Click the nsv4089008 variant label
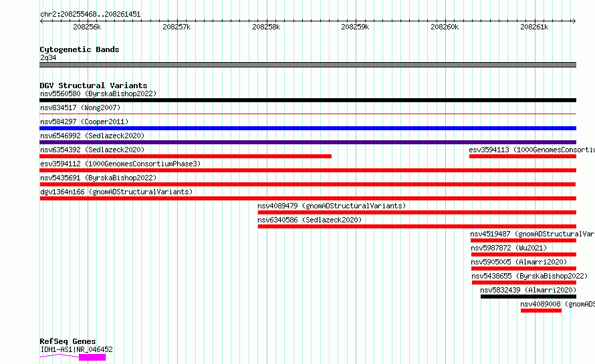 pos(558,304)
